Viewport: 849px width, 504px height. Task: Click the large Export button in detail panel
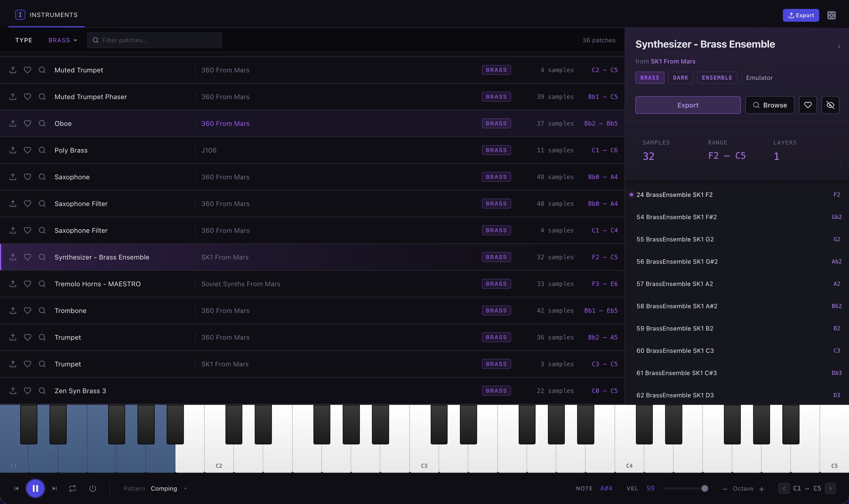coord(688,105)
